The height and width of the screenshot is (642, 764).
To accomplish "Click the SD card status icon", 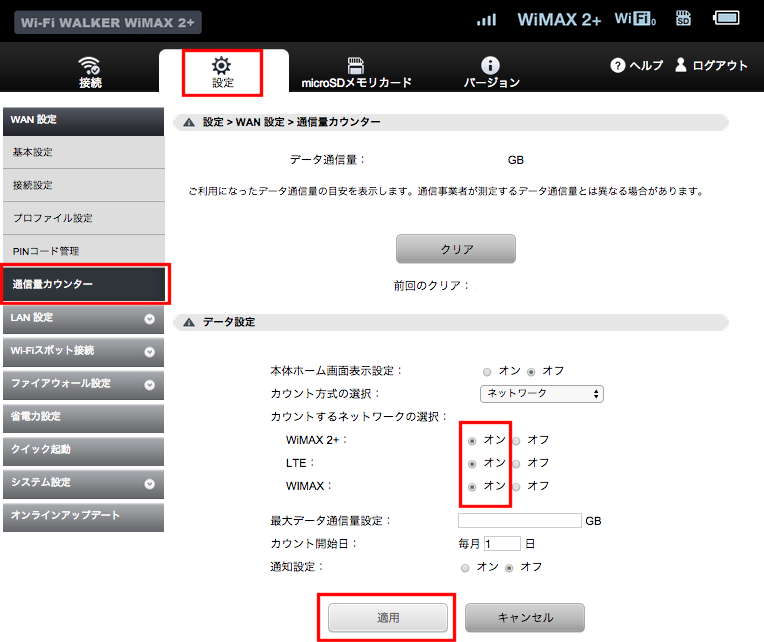I will coord(683,19).
